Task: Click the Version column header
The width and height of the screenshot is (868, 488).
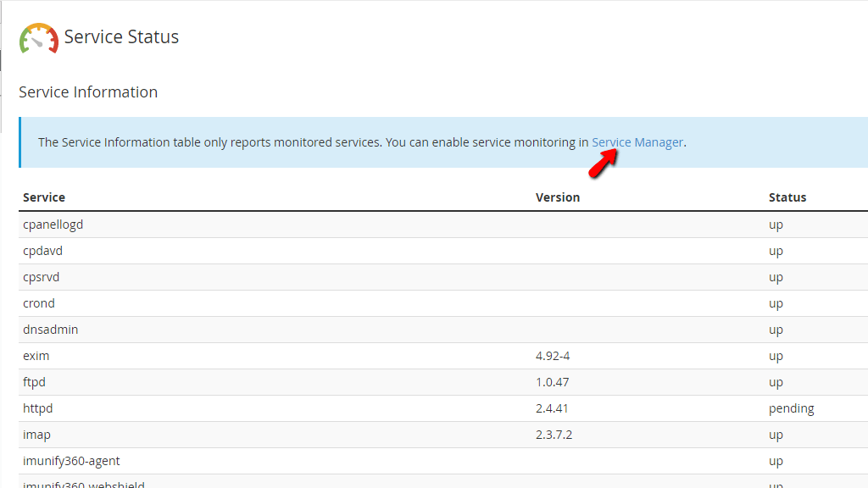Action: click(x=557, y=197)
